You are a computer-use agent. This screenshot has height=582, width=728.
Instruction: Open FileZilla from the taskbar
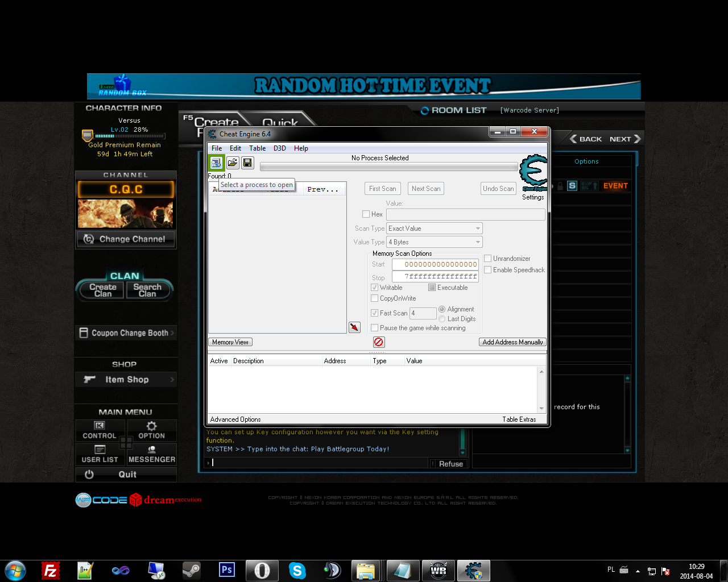[51, 571]
